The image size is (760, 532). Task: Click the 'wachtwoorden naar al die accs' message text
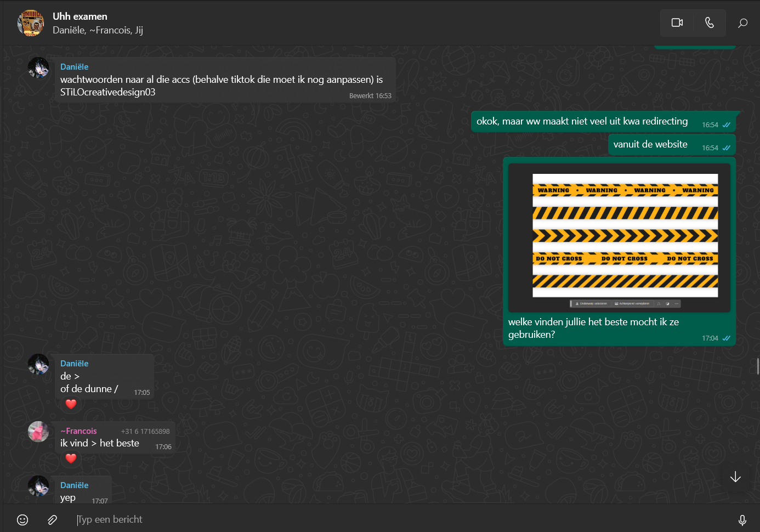(x=222, y=86)
